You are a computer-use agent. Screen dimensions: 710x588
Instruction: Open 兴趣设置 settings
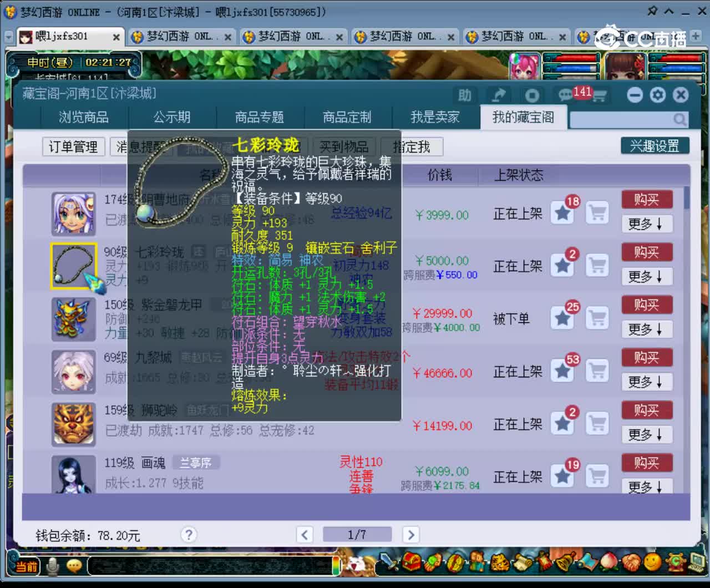point(655,145)
